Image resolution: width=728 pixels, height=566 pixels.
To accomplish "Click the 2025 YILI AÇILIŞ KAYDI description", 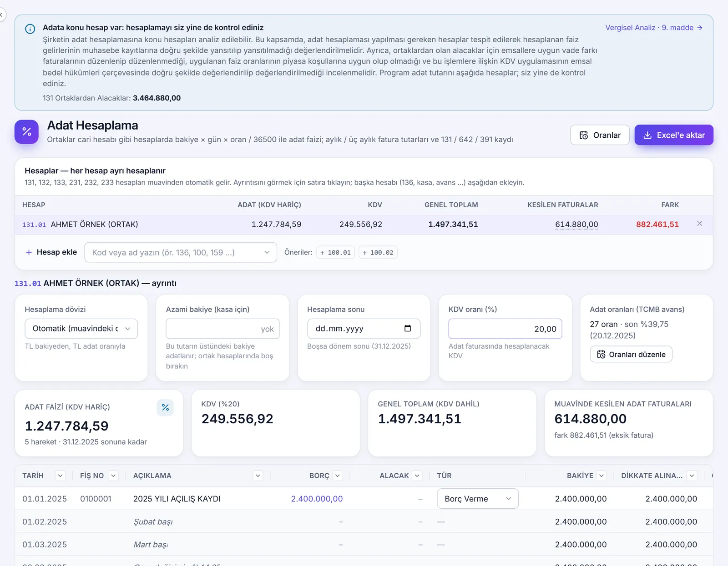I will point(177,499).
